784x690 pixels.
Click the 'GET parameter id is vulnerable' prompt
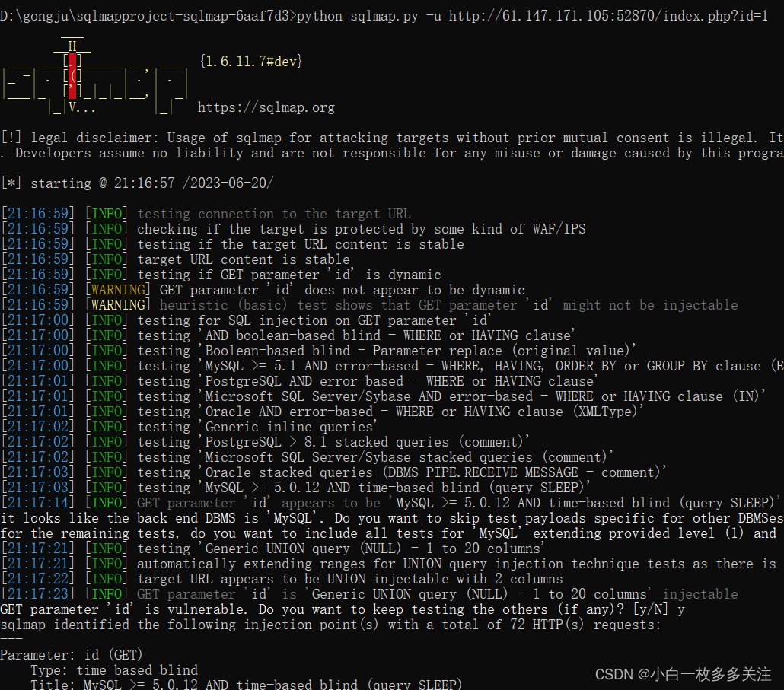pos(343,609)
